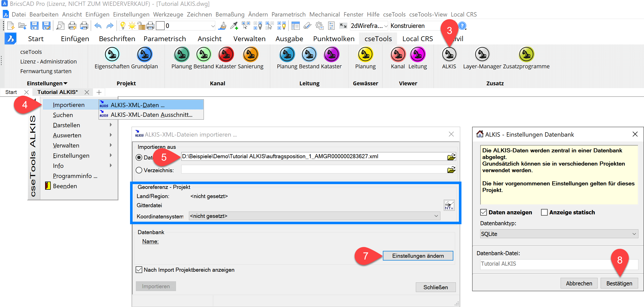
Task: Expand the Einstellungen panel dropdown arrow
Action: [x=65, y=83]
